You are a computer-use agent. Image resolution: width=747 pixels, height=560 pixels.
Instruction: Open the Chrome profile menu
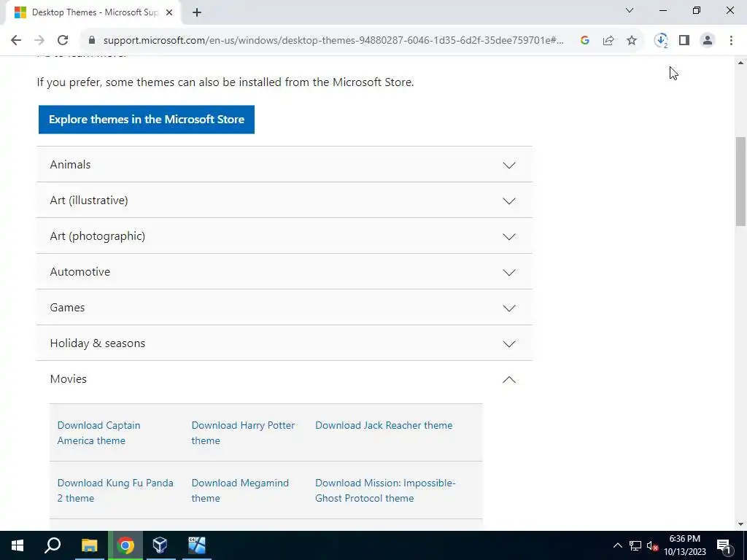708,41
